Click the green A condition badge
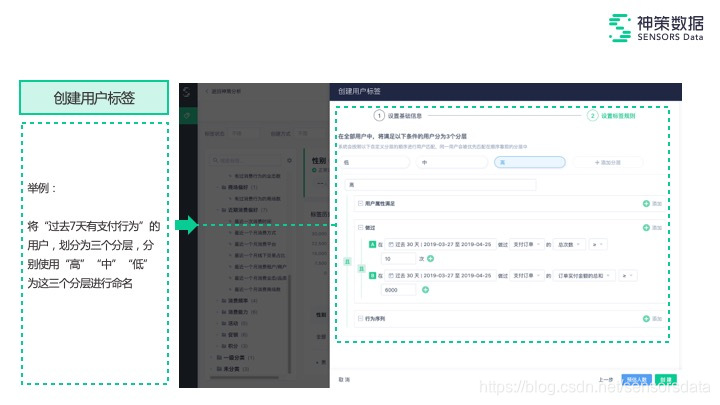 [372, 244]
